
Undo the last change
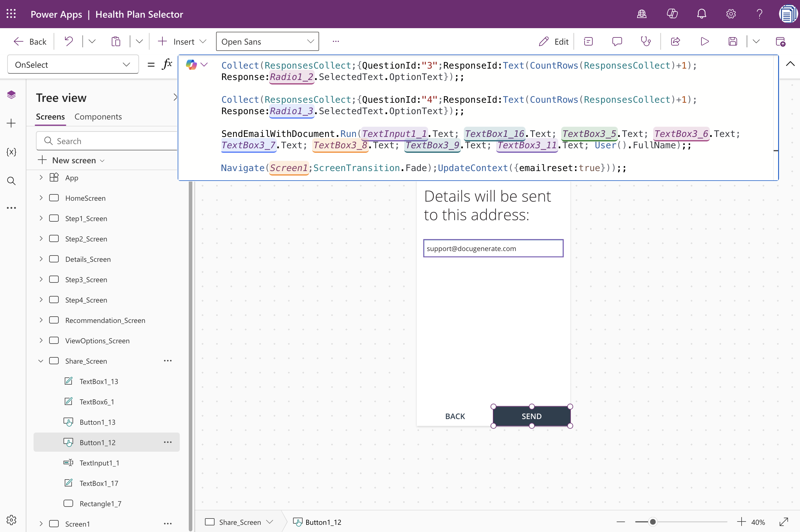[69, 41]
